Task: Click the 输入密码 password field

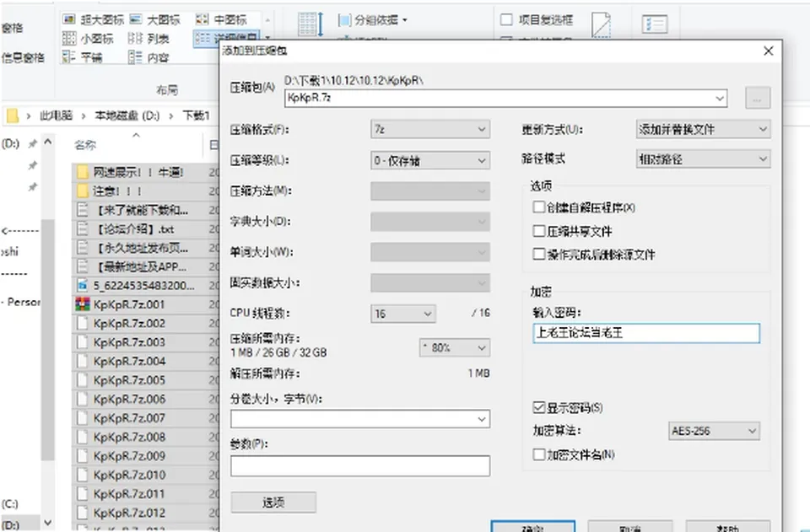Action: (x=646, y=333)
